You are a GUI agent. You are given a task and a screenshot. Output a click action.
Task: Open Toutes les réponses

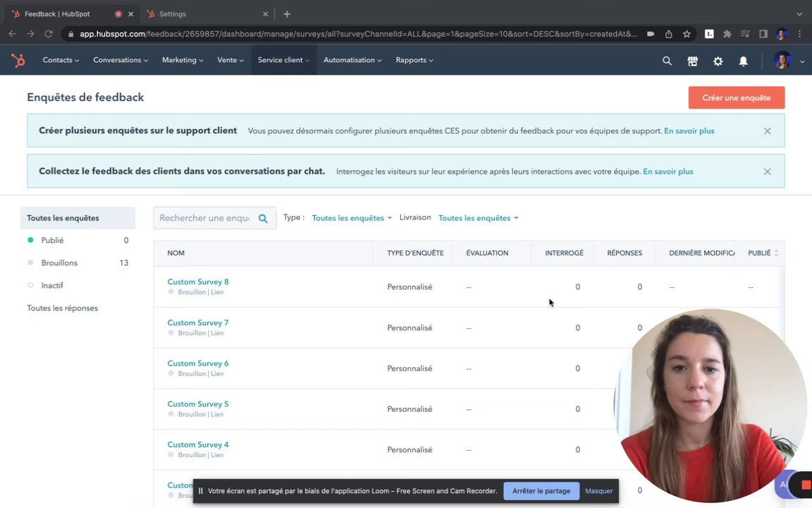tap(62, 308)
